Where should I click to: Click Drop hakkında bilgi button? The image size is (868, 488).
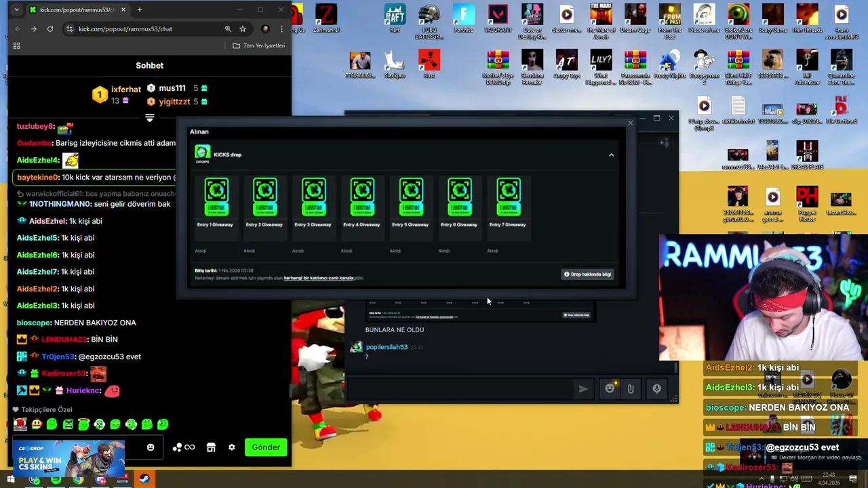click(587, 274)
